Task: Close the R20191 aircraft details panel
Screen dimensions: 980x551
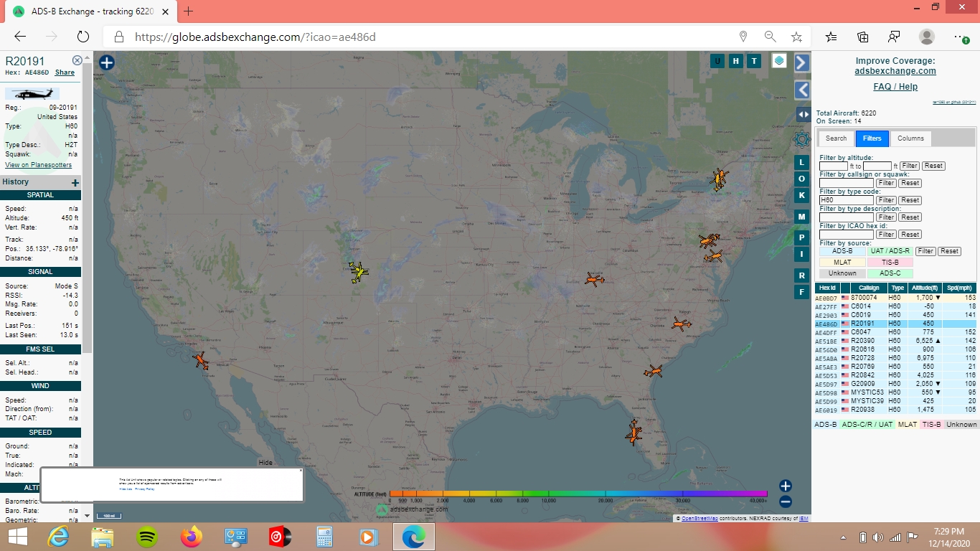Action: point(77,60)
